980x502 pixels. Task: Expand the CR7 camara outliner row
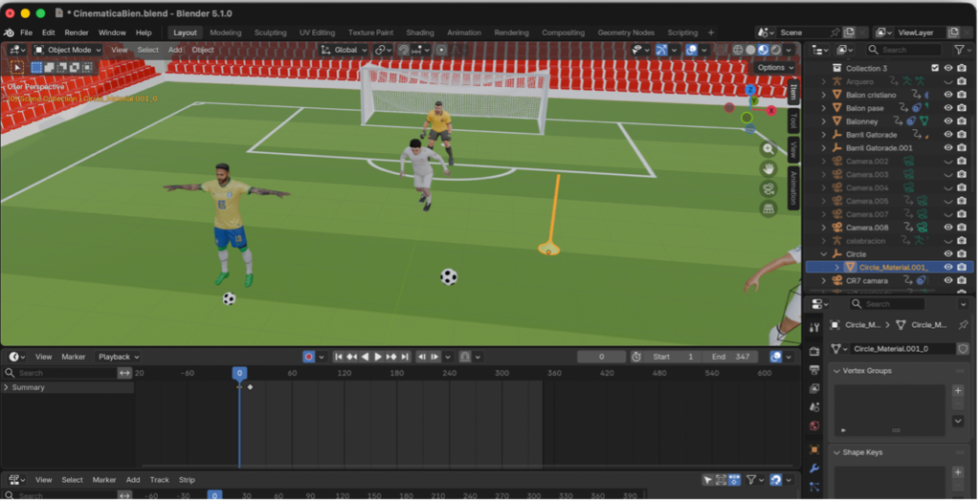pos(824,281)
